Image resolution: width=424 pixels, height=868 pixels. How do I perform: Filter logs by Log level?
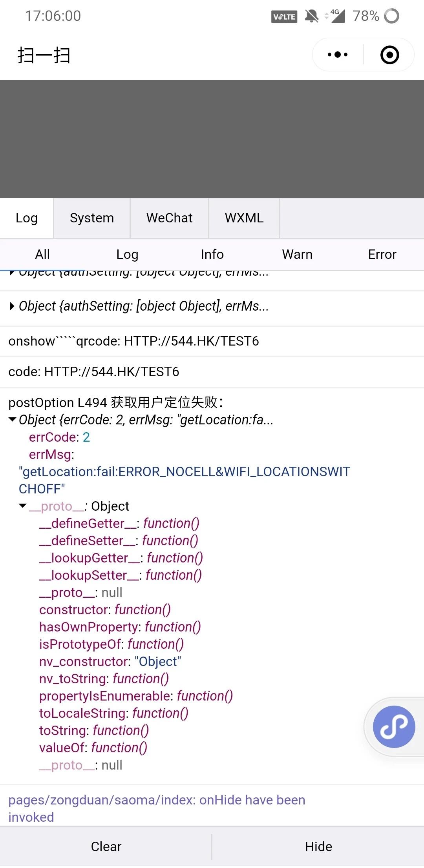[127, 255]
